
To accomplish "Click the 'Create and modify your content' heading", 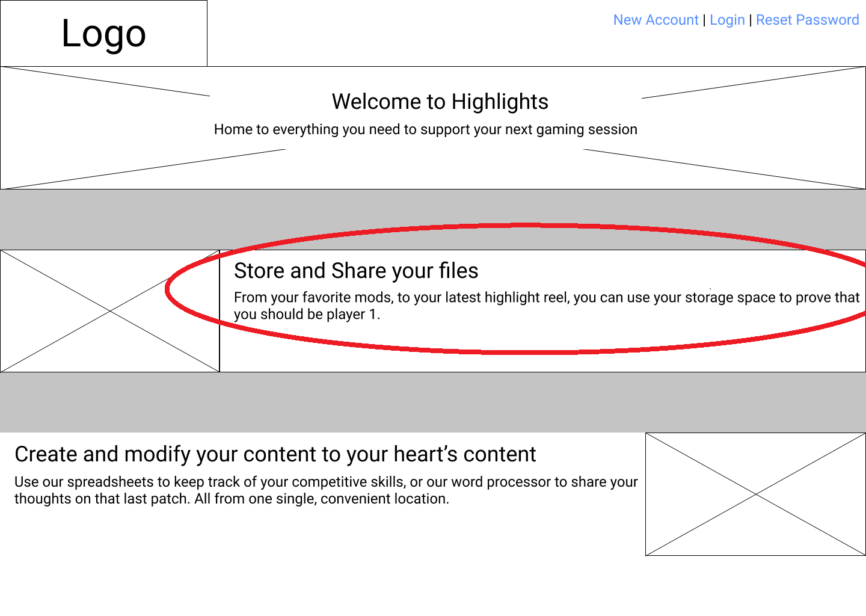I will 275,454.
